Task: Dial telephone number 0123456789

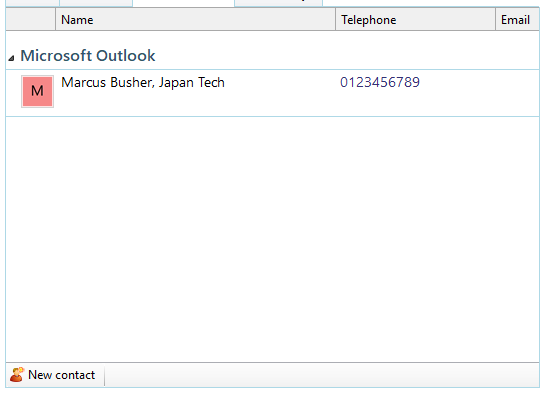Action: point(380,82)
